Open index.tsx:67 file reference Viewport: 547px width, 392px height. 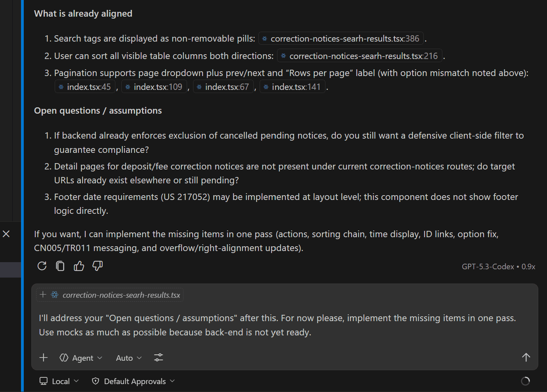[223, 87]
